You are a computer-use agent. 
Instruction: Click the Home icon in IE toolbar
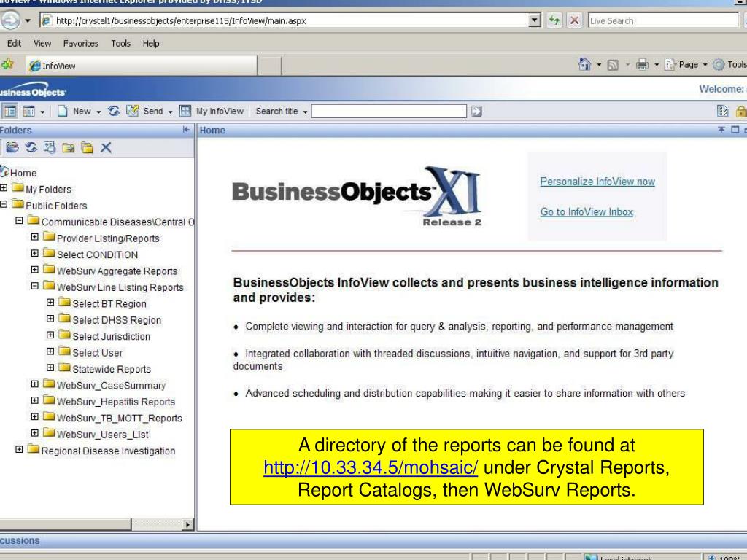tap(584, 64)
